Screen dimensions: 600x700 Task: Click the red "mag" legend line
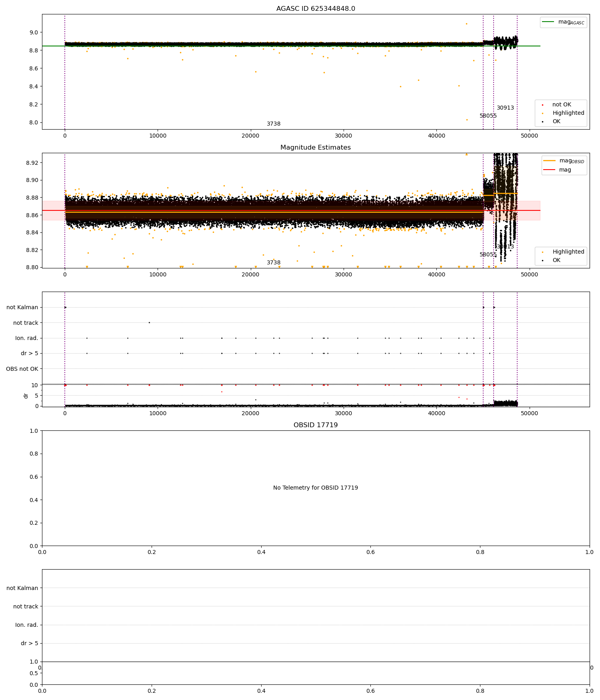(x=550, y=170)
